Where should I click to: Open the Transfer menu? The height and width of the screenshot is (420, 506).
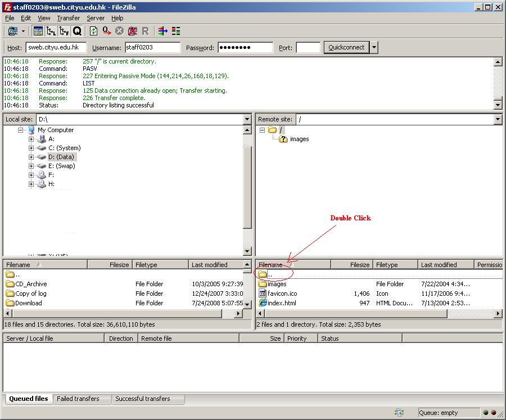68,18
